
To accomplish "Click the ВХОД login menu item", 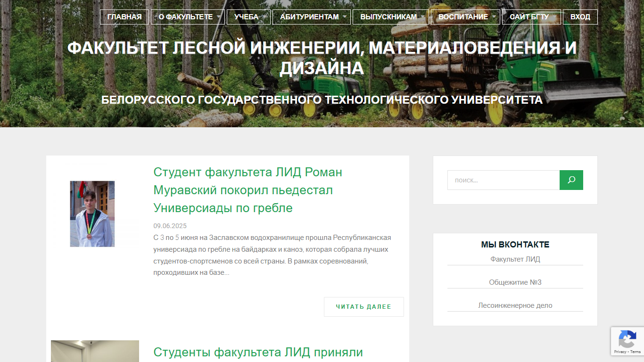I will (580, 17).
